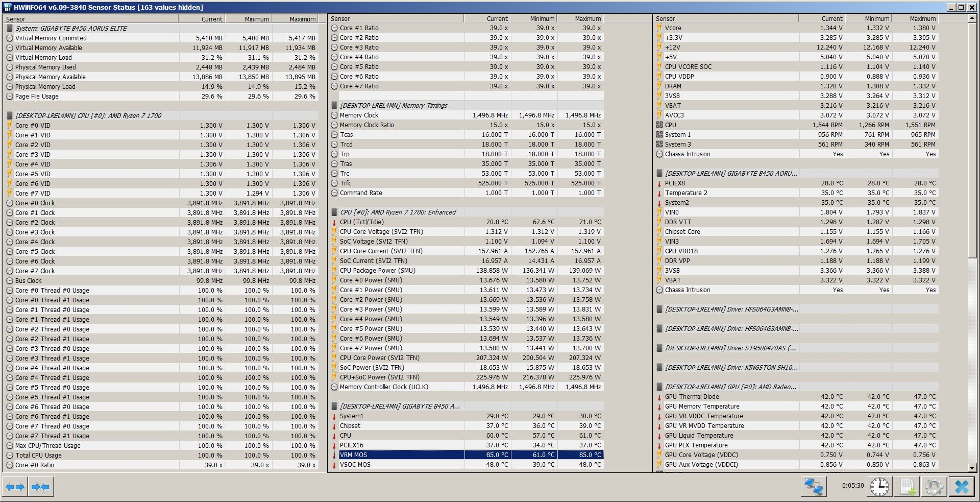
Task: Click the collapse columns arrows button
Action: click(41, 487)
